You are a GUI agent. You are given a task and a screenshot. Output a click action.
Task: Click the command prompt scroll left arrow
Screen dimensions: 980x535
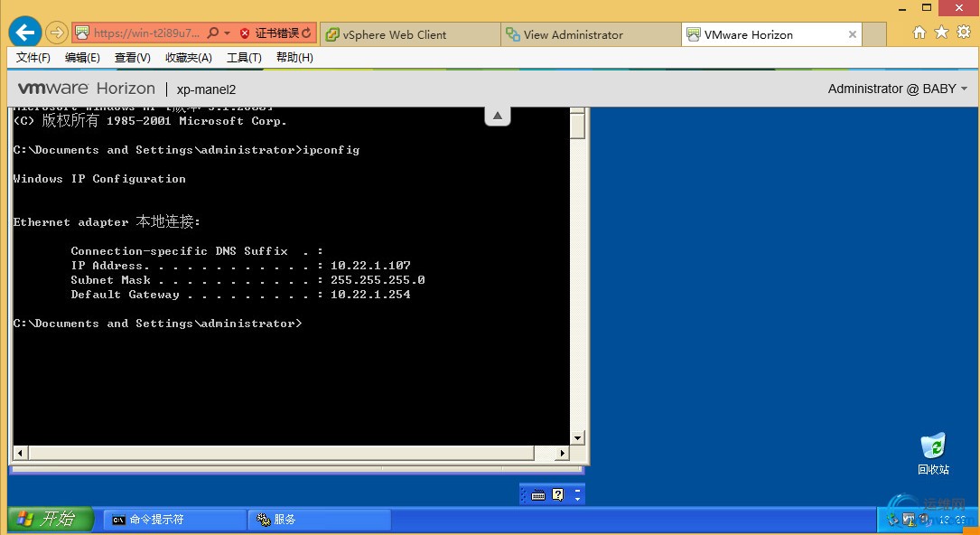click(20, 453)
